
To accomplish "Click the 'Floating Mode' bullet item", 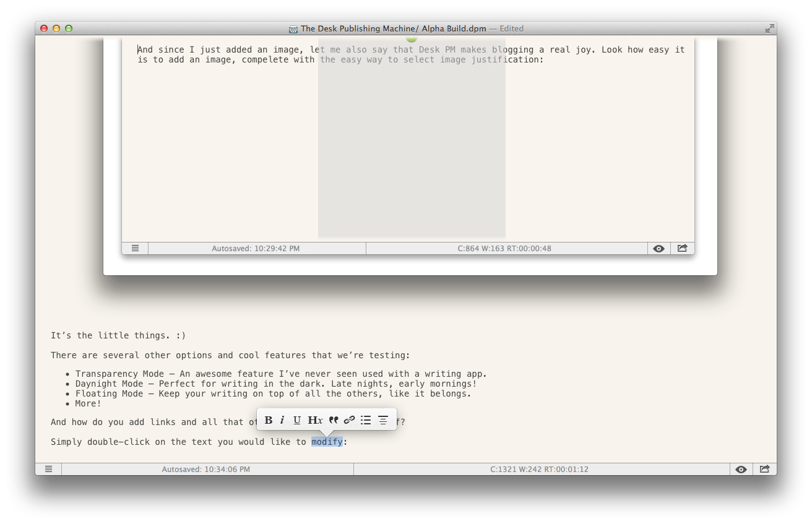I will [x=273, y=393].
